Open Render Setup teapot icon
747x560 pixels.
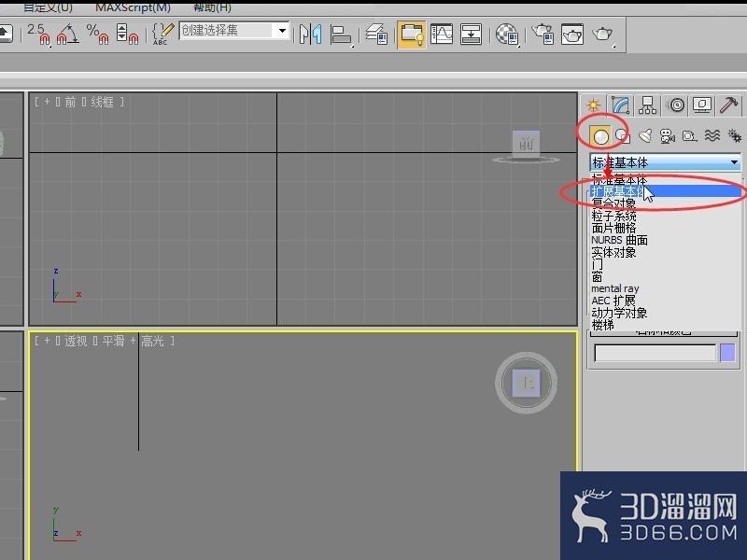tap(543, 35)
